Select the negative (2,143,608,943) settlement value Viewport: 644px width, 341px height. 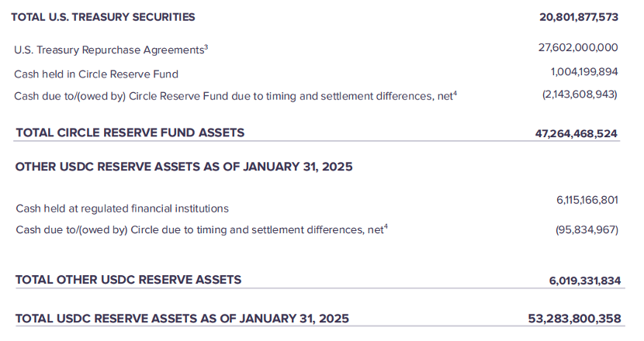580,95
